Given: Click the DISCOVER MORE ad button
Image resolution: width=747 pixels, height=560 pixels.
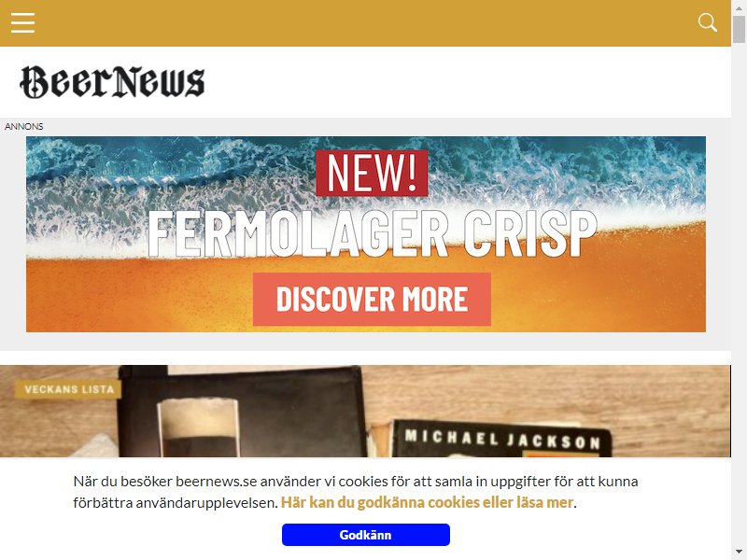Looking at the screenshot, I should 372,299.
